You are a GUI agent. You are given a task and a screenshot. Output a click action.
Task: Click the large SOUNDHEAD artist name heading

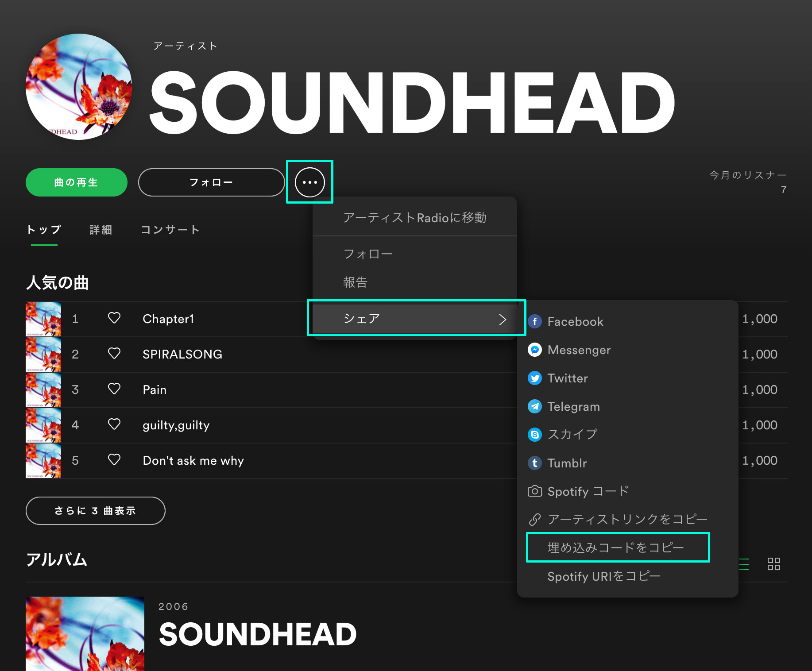[x=412, y=103]
